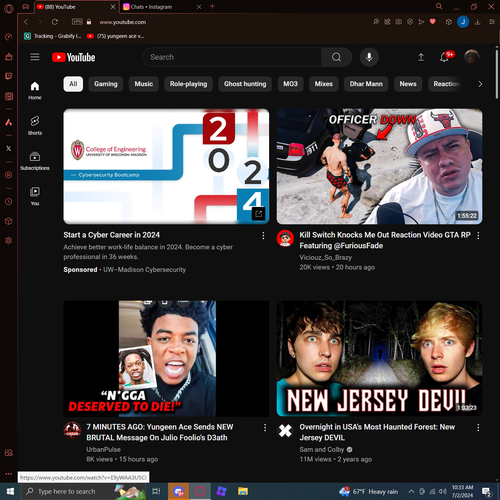The height and width of the screenshot is (500, 500).
Task: Open options for Start a Cyber Career ad
Action: pyautogui.click(x=263, y=236)
